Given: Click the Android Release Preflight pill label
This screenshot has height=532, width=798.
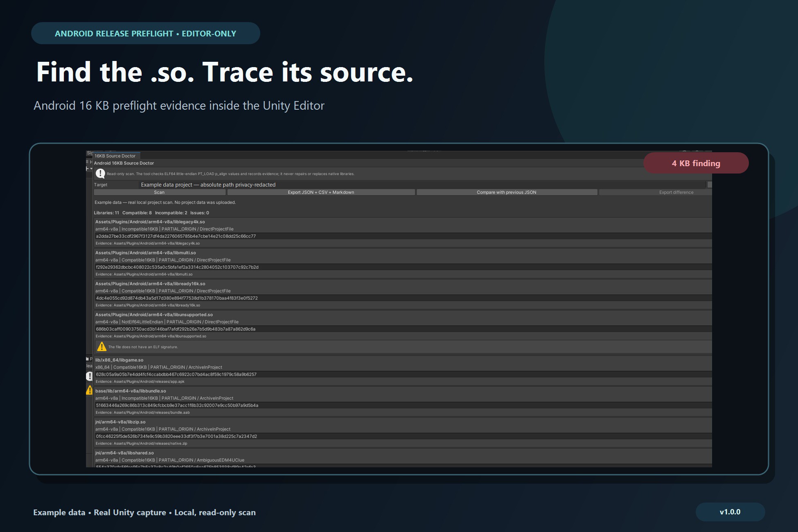Looking at the screenshot, I should (146, 34).
